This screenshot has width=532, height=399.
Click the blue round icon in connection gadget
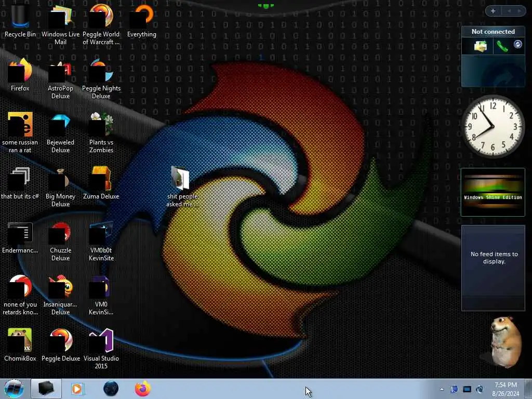(x=518, y=44)
